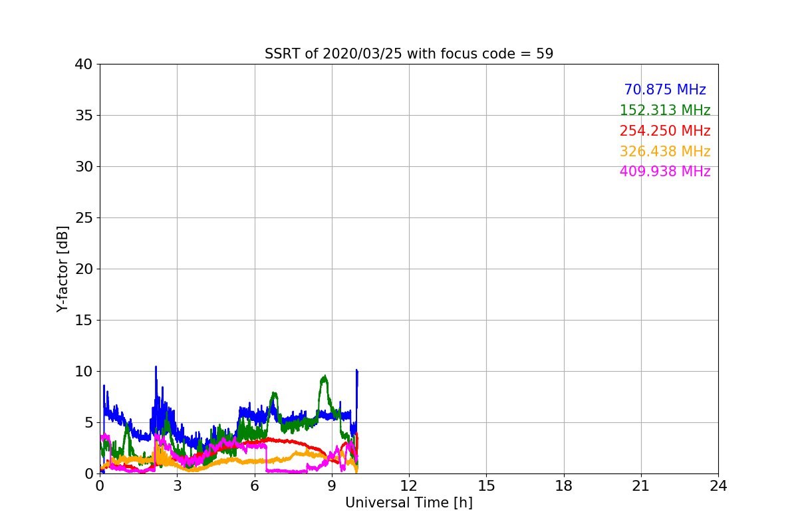Click the x-axis tick label 6
Viewport: 798px width, 532px height.
[x=255, y=486]
